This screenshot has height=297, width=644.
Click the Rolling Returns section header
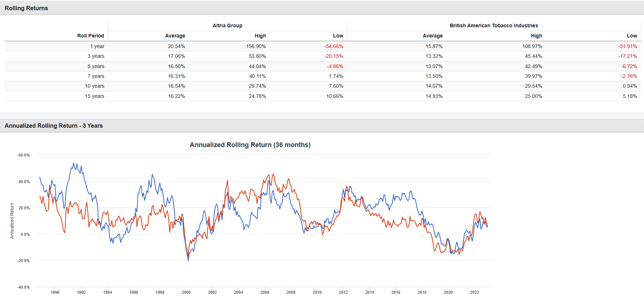tap(26, 8)
